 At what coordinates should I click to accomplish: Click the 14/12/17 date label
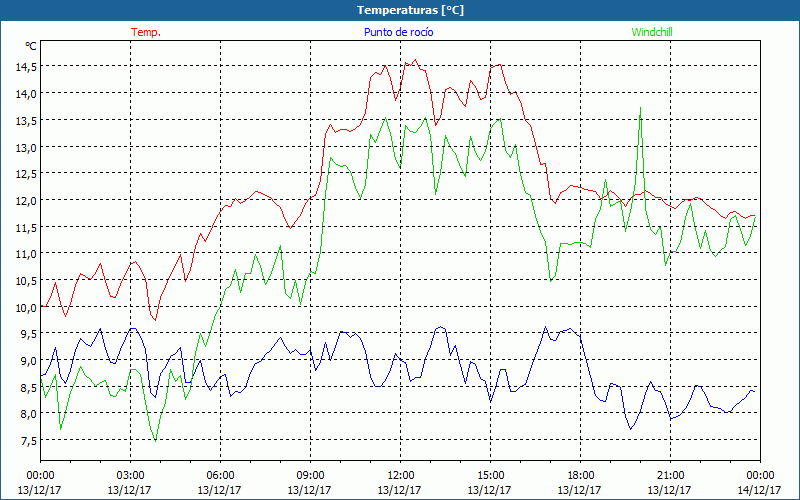760,490
